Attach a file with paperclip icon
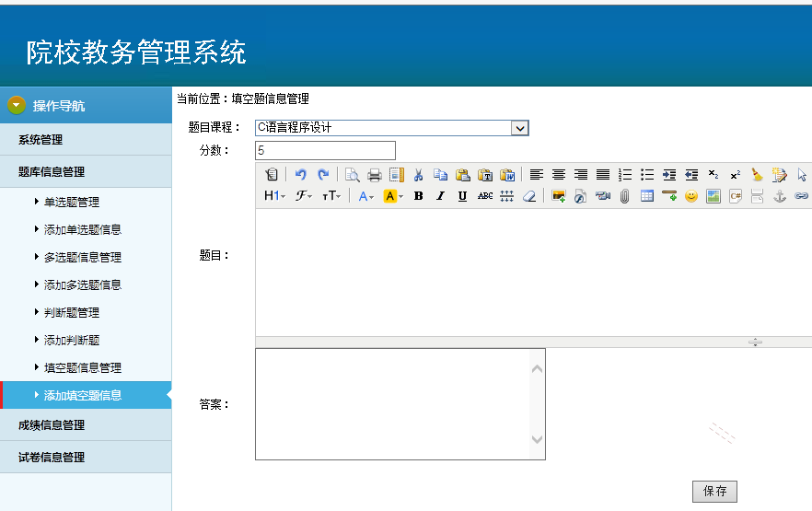This screenshot has width=812, height=511. point(625,196)
